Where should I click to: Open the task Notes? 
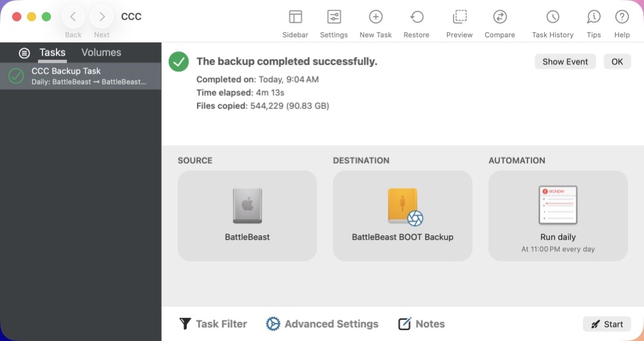click(x=421, y=324)
